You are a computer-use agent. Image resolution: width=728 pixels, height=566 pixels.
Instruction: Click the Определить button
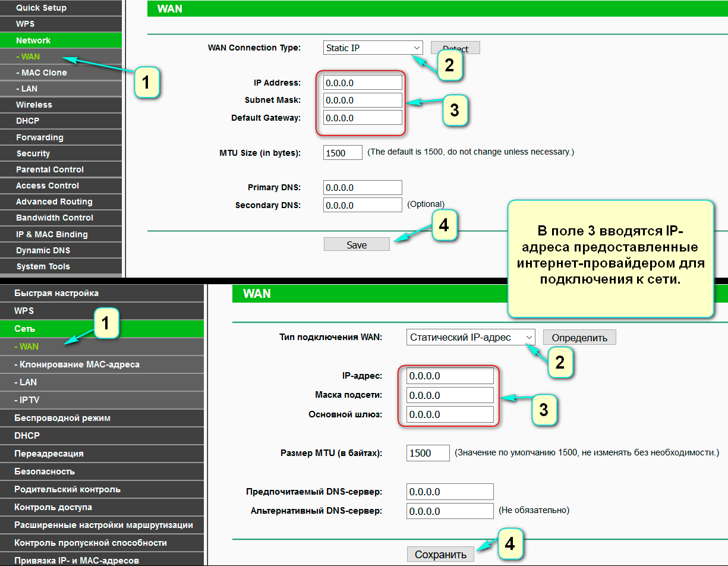click(x=579, y=338)
